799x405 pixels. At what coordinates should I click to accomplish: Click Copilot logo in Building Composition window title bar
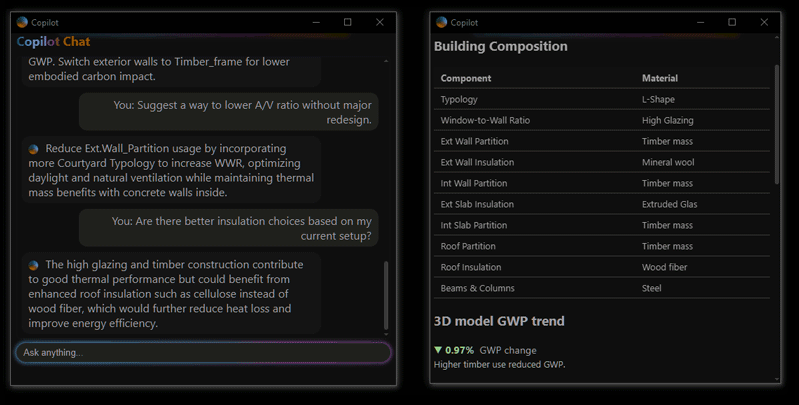[442, 22]
